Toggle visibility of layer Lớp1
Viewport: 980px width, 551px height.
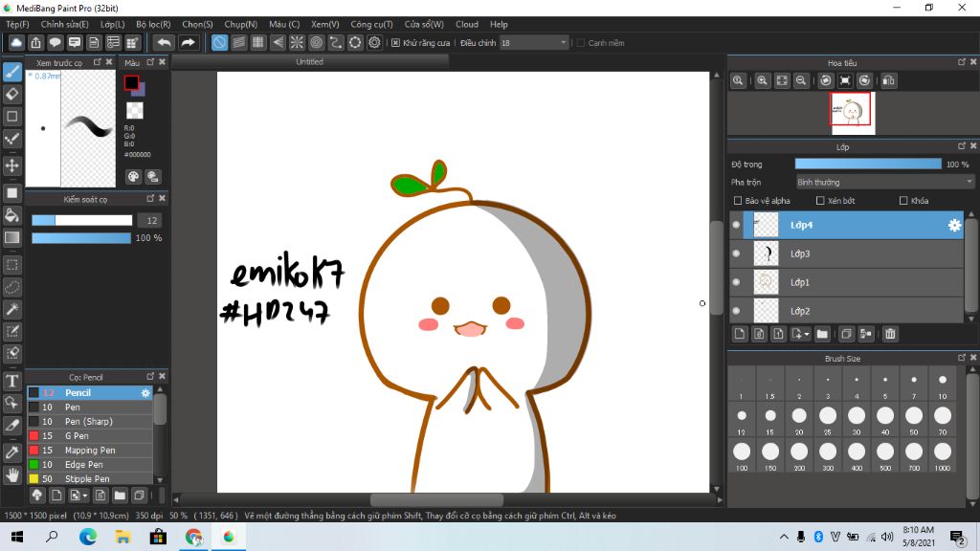[736, 282]
